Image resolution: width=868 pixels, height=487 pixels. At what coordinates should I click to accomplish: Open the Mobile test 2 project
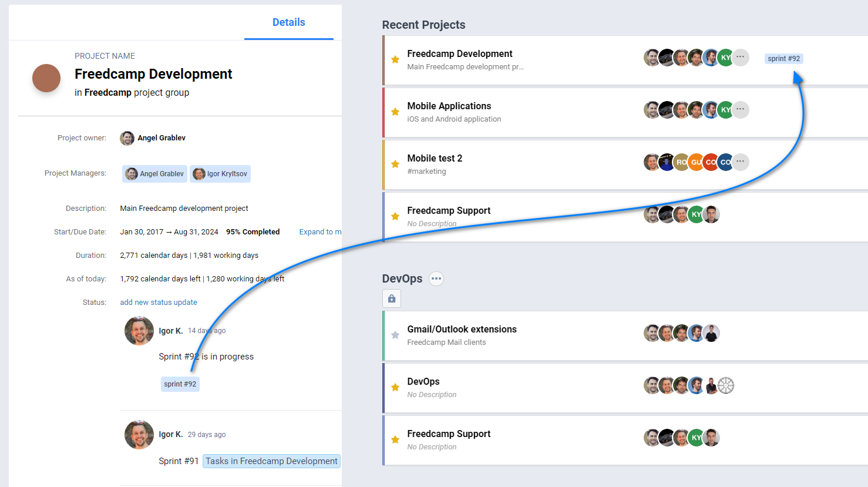click(x=435, y=159)
